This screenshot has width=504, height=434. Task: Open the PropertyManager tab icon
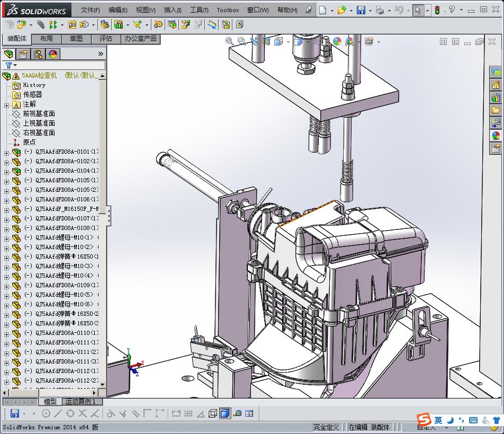(23, 54)
